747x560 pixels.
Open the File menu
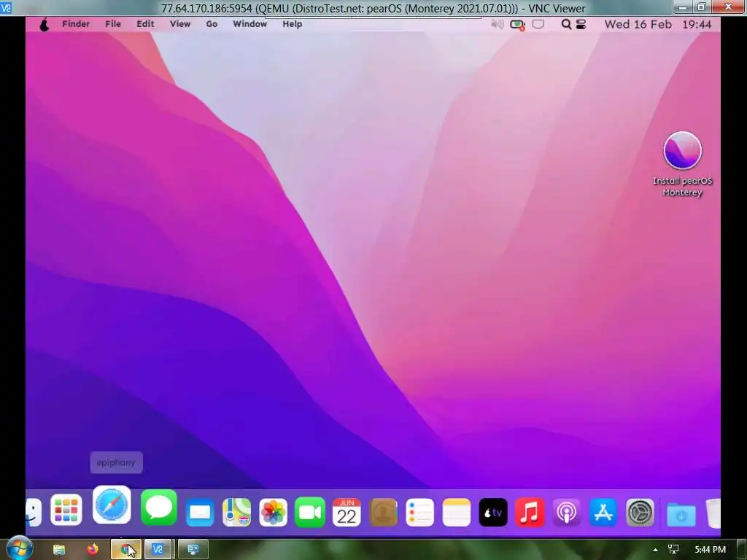(113, 24)
